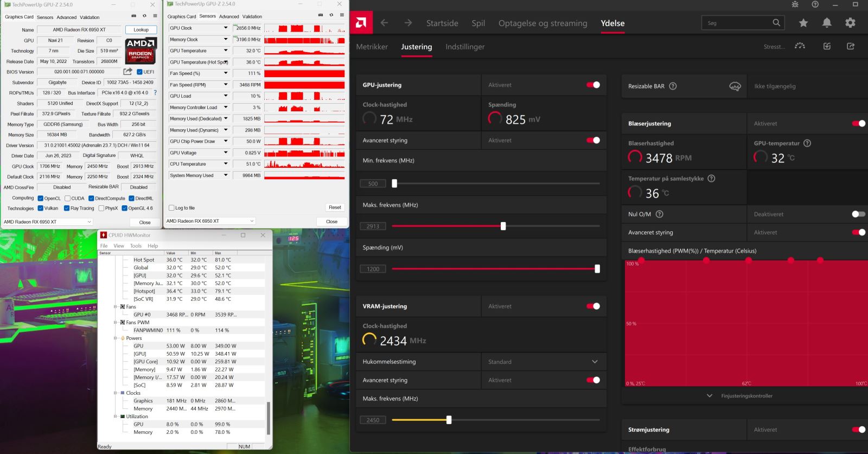
Task: Collapse the Clocks tree node in HWMonitor
Action: pyautogui.click(x=116, y=393)
